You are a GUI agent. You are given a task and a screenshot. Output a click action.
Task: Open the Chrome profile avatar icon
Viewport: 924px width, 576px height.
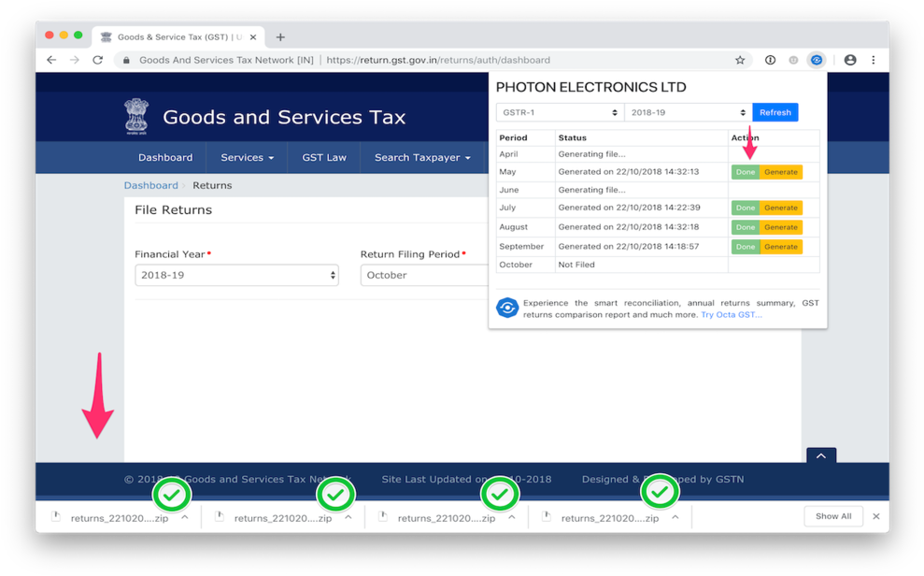pos(849,59)
